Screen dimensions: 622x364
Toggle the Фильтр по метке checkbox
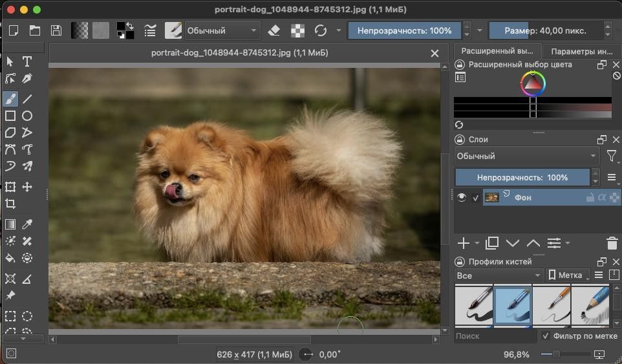(546, 336)
